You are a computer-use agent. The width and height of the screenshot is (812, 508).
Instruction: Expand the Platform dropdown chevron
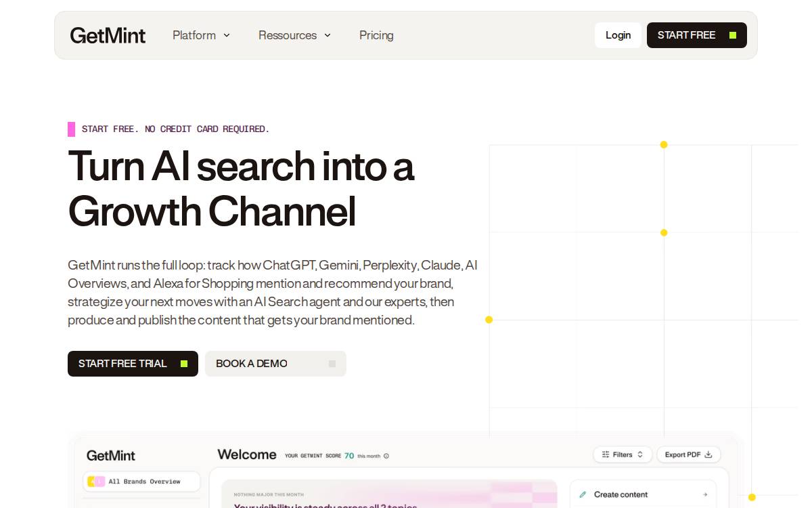[227, 35]
